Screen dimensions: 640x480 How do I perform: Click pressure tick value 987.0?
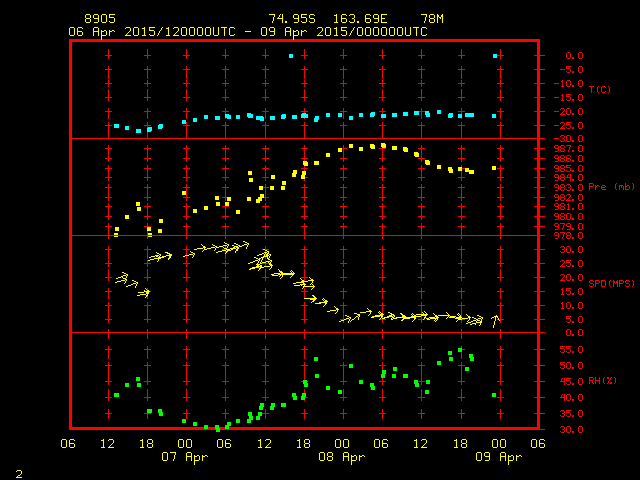(569, 149)
